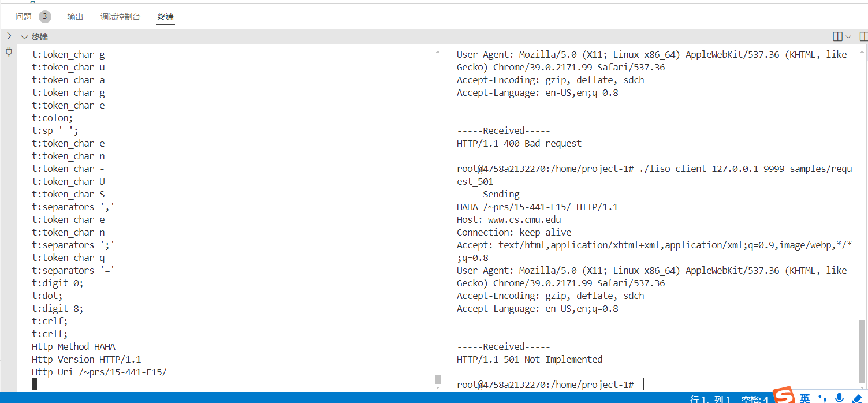Click the Sogou eraser-shaped icon
This screenshot has height=403, width=868.
[857, 398]
